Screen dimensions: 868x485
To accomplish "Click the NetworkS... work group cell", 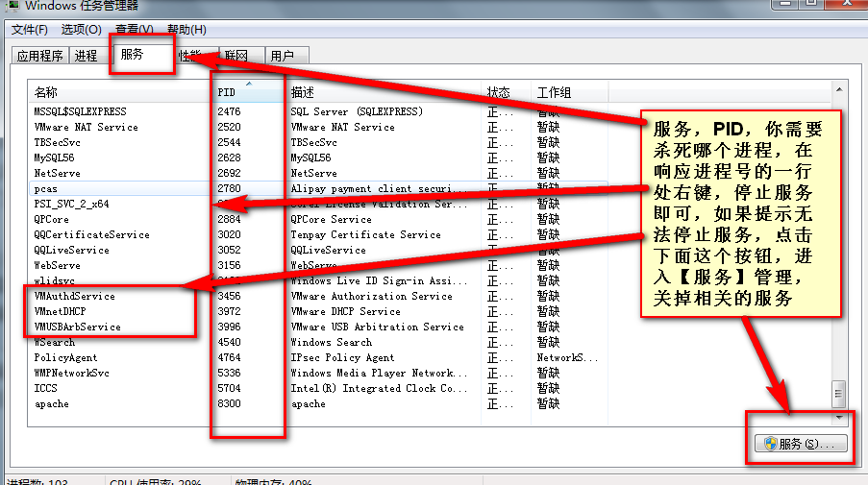I will click(567, 358).
